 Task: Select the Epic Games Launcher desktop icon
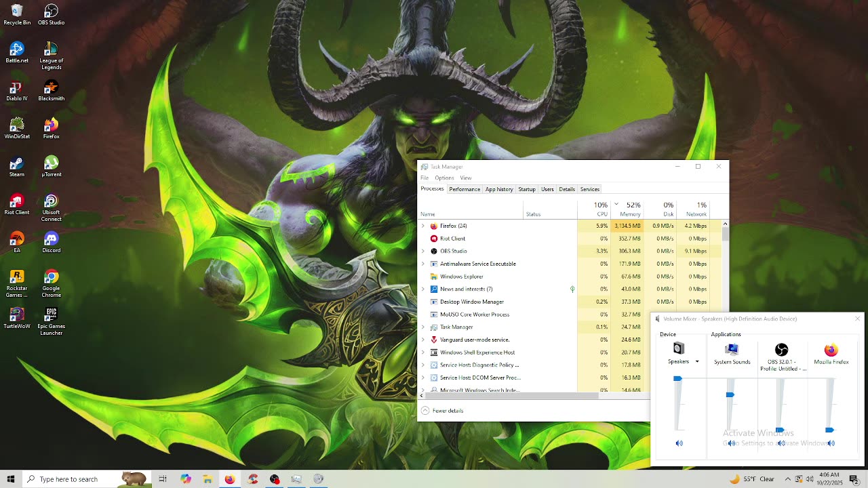point(51,321)
